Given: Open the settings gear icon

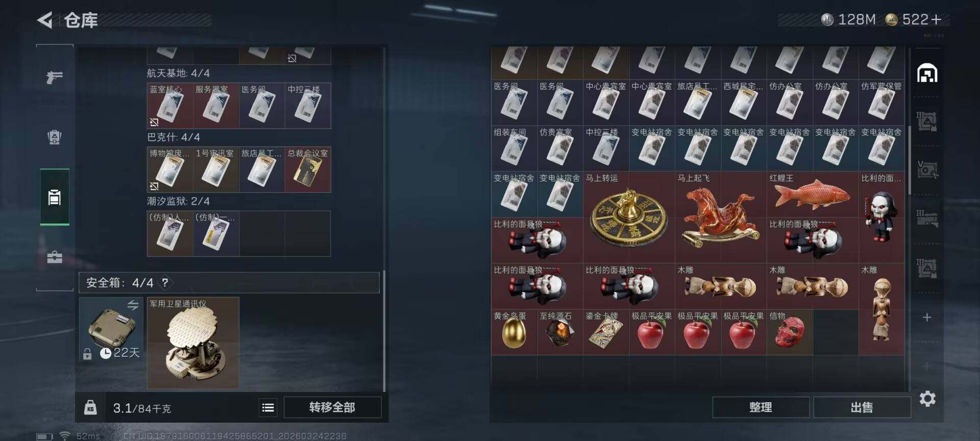Looking at the screenshot, I should click(x=927, y=399).
